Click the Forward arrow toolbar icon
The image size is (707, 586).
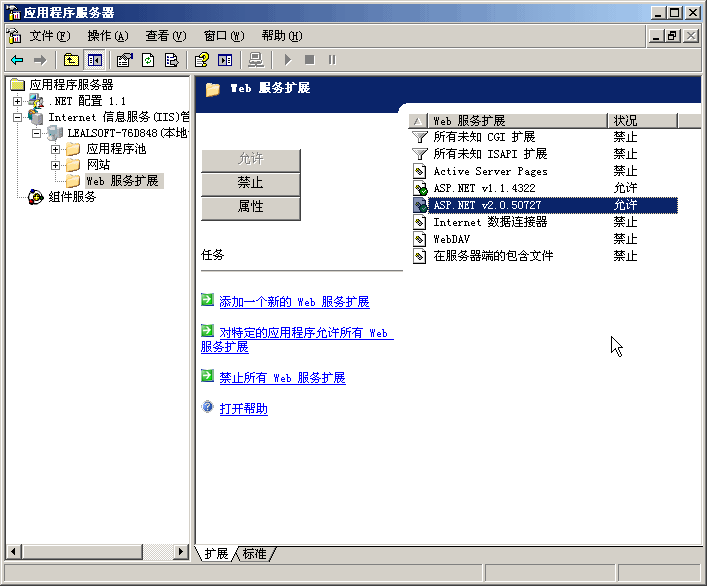click(x=40, y=60)
